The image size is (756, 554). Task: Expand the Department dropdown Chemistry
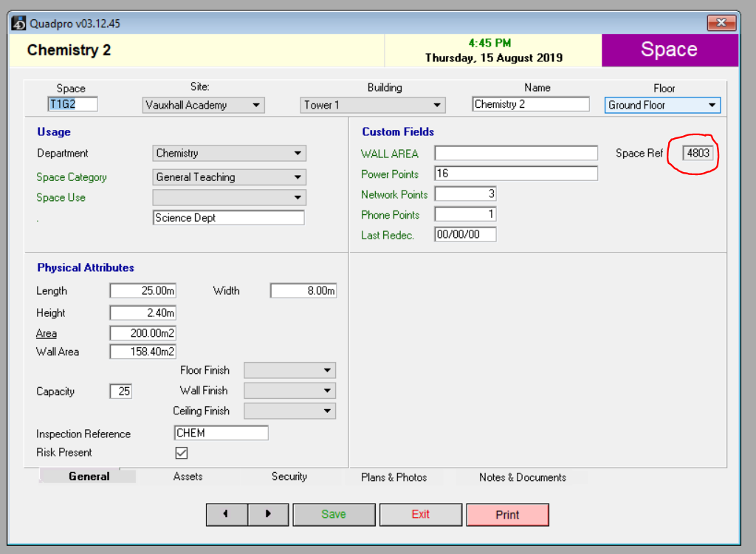tap(230, 154)
